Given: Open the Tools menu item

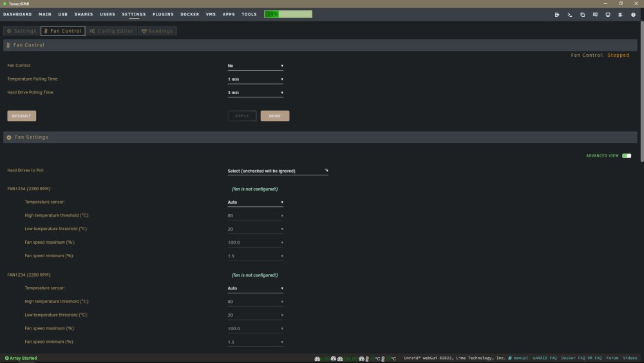Looking at the screenshot, I should tap(249, 14).
